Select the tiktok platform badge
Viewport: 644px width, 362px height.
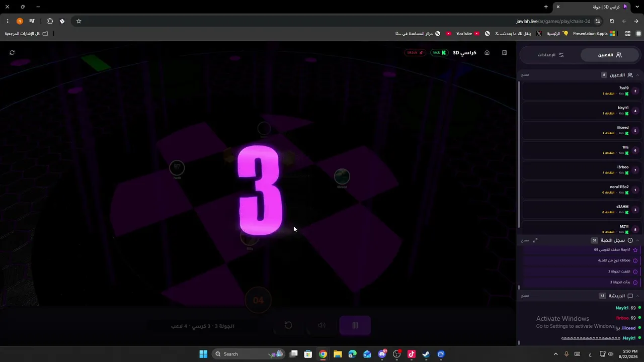pyautogui.click(x=415, y=53)
